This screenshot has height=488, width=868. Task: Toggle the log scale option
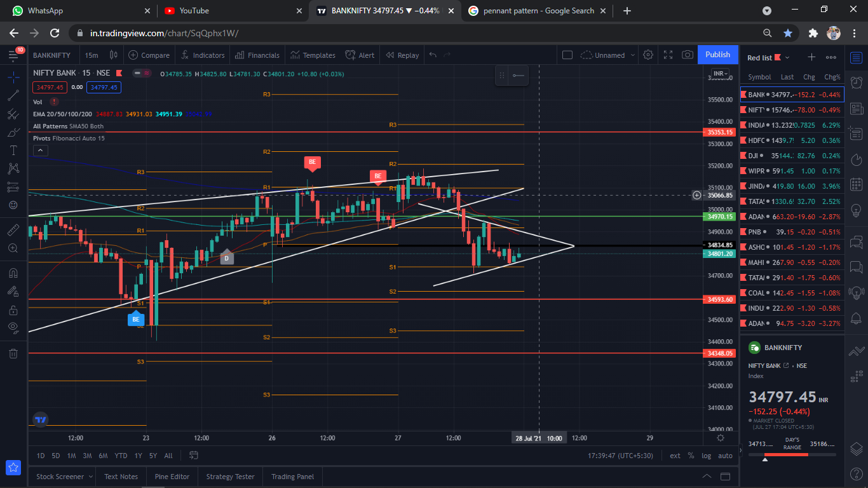coord(706,456)
